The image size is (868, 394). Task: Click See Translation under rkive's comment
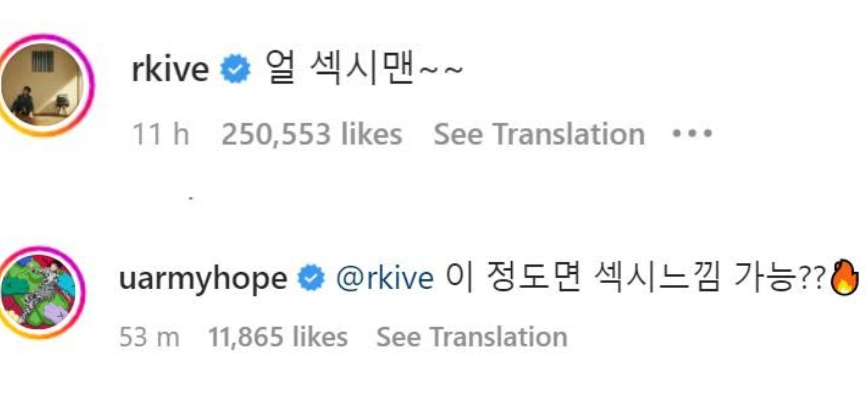(x=539, y=134)
